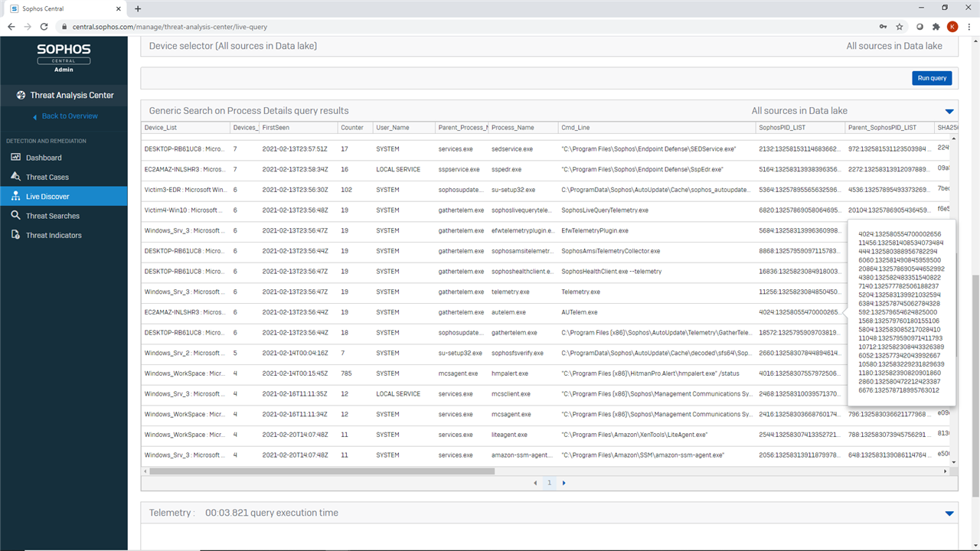The width and height of the screenshot is (980, 551).
Task: Click the Device selector header bar
Action: (549, 46)
